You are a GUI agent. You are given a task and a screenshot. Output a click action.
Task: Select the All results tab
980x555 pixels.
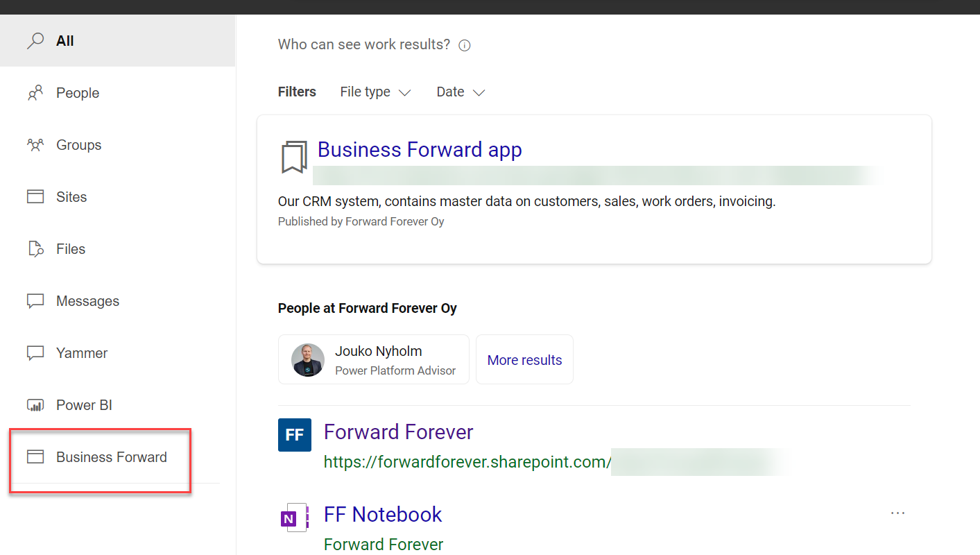(x=65, y=41)
